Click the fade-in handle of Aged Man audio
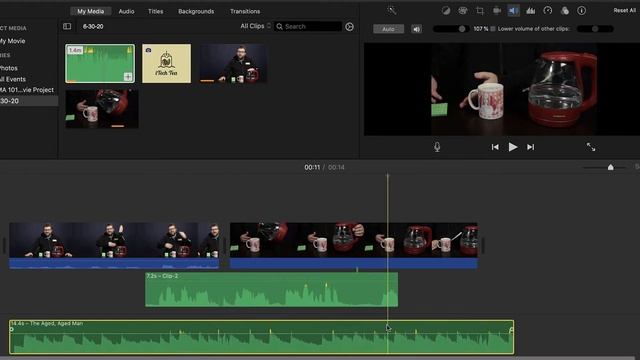The height and width of the screenshot is (360, 640). (11, 329)
